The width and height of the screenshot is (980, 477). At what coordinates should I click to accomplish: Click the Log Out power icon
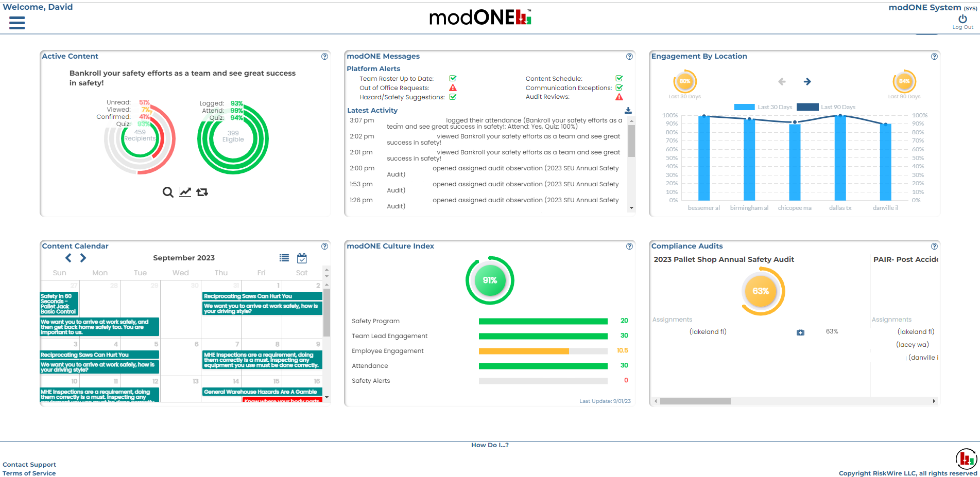[962, 19]
